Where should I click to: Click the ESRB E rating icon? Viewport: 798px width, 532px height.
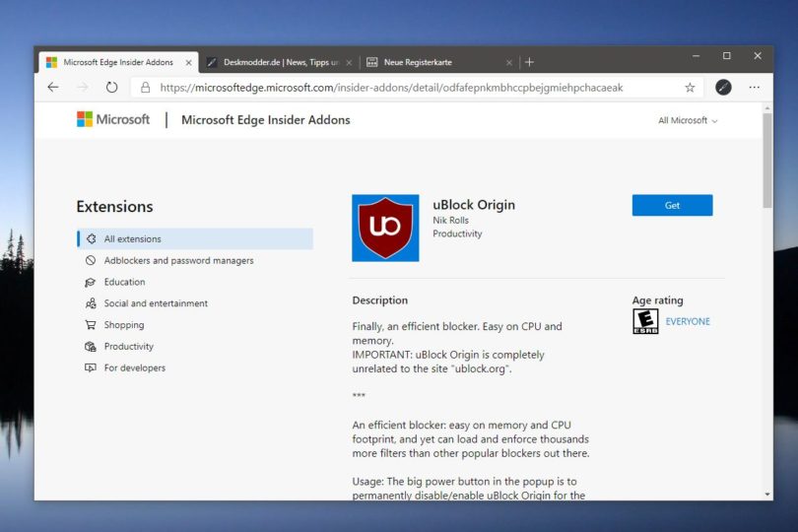[x=645, y=321]
